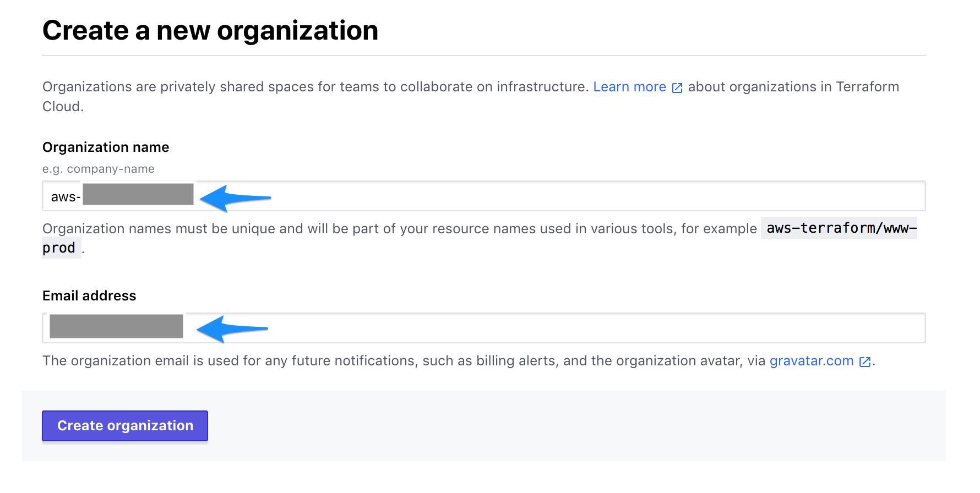Click external link icon beside Learn more
This screenshot has height=493, width=980.
point(677,88)
